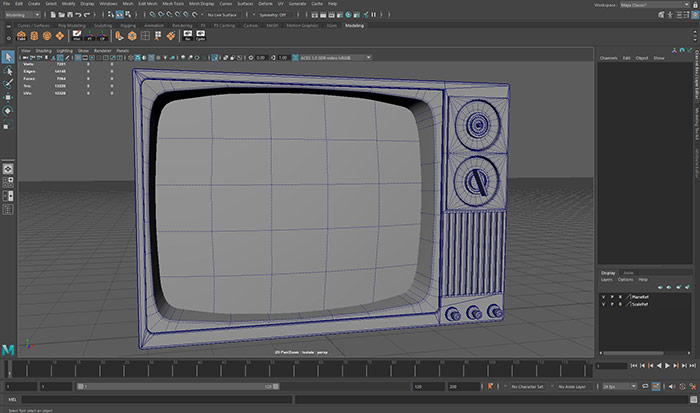Viewport: 700px width, 413px height.
Task: Select the Move tool in toolbox
Action: coord(8,99)
